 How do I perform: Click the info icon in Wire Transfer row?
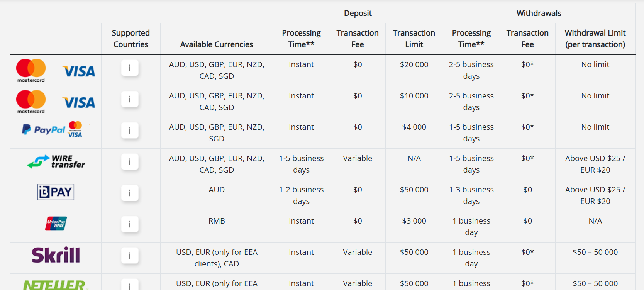(130, 162)
